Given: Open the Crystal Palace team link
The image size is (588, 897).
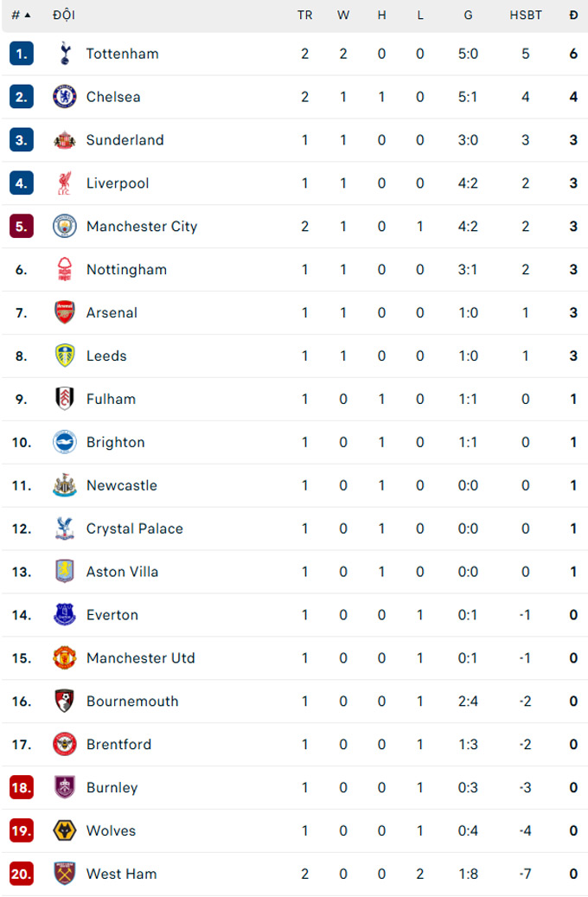Looking at the screenshot, I should point(134,529).
